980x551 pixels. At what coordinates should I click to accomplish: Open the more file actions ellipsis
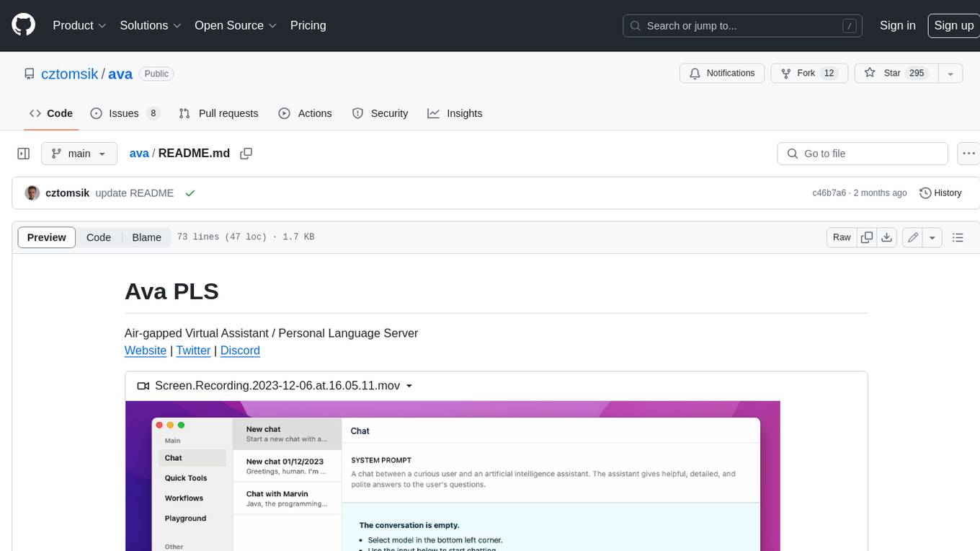[x=968, y=154]
